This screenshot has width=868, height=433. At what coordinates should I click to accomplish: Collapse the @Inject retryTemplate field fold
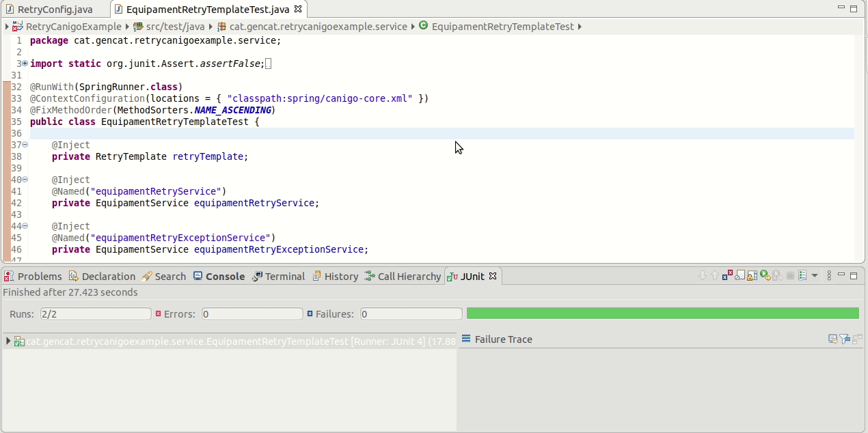click(25, 145)
